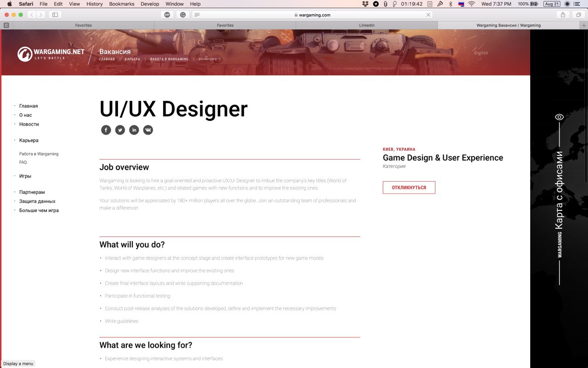Image resolution: width=588 pixels, height=368 pixels.
Task: Open the Игры sidebar item
Action: [25, 176]
